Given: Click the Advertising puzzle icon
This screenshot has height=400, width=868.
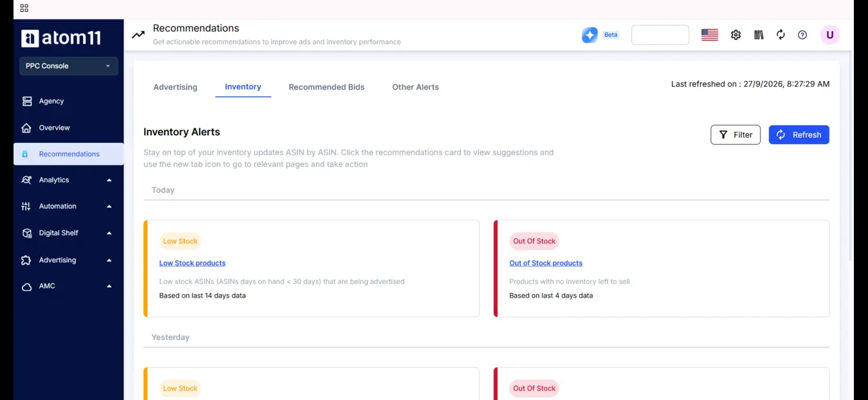Looking at the screenshot, I should click(26, 260).
